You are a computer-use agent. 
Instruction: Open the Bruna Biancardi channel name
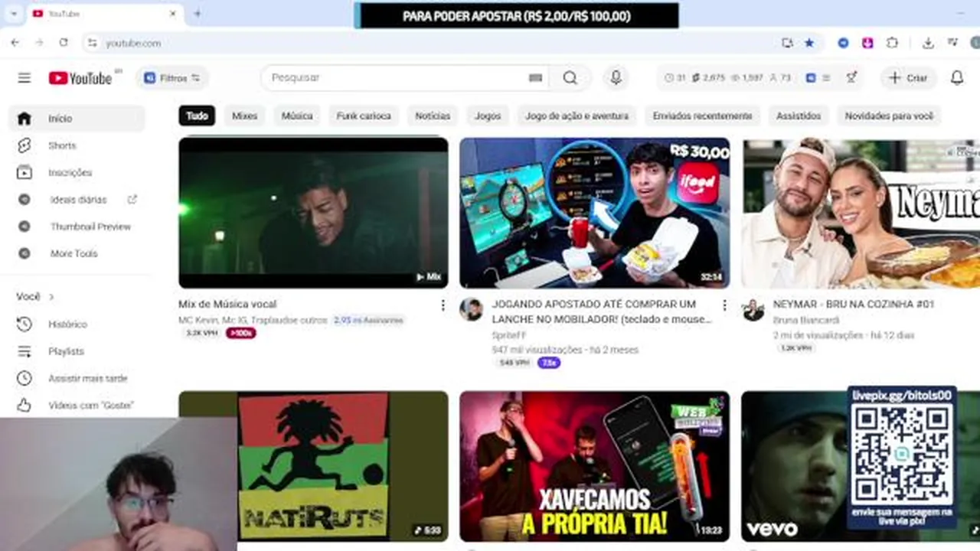click(x=806, y=320)
